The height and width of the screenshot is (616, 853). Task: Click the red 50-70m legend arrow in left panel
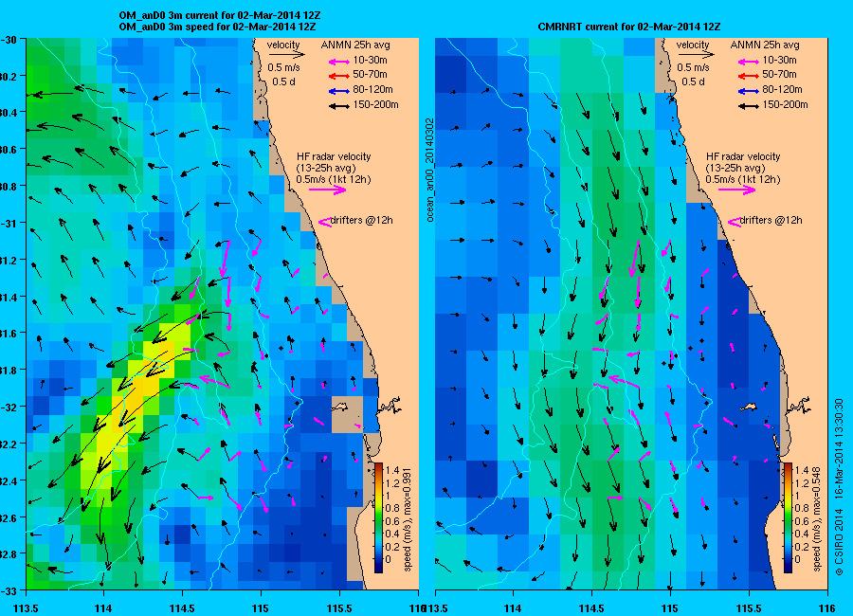pyautogui.click(x=339, y=76)
